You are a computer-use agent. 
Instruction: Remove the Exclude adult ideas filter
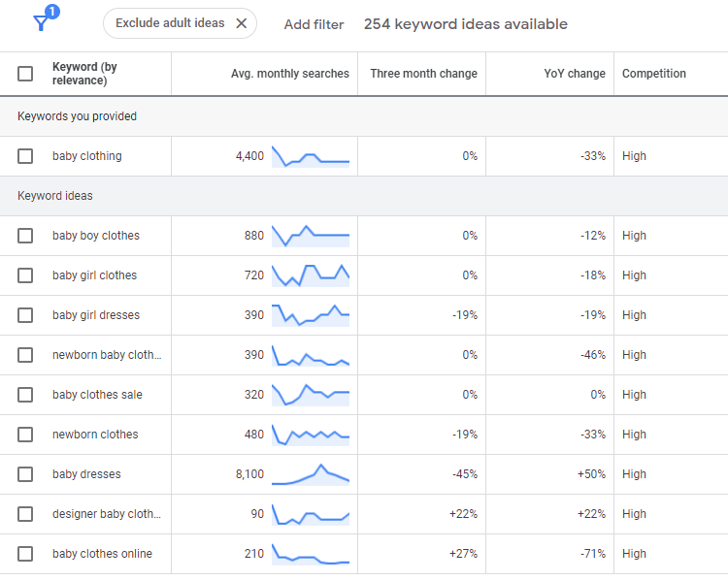tap(242, 23)
